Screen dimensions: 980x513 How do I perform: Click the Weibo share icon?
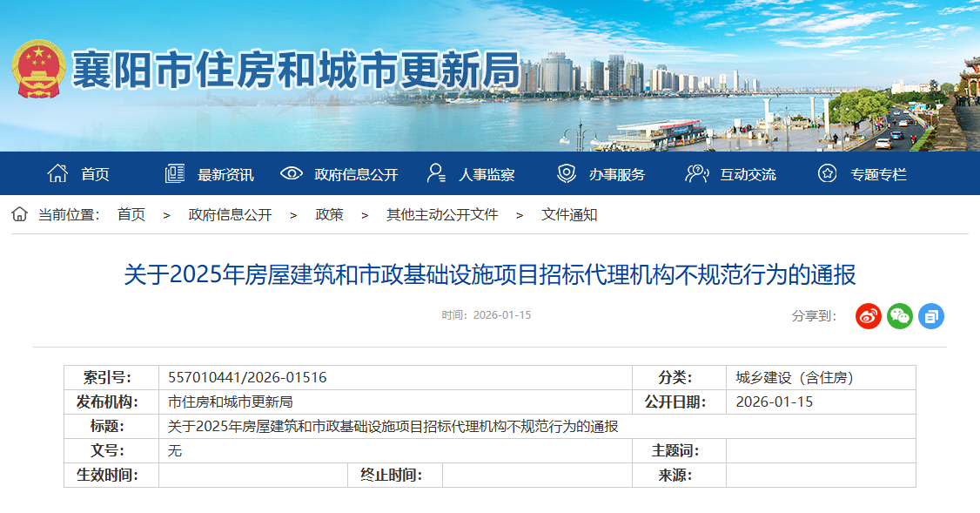tap(869, 316)
